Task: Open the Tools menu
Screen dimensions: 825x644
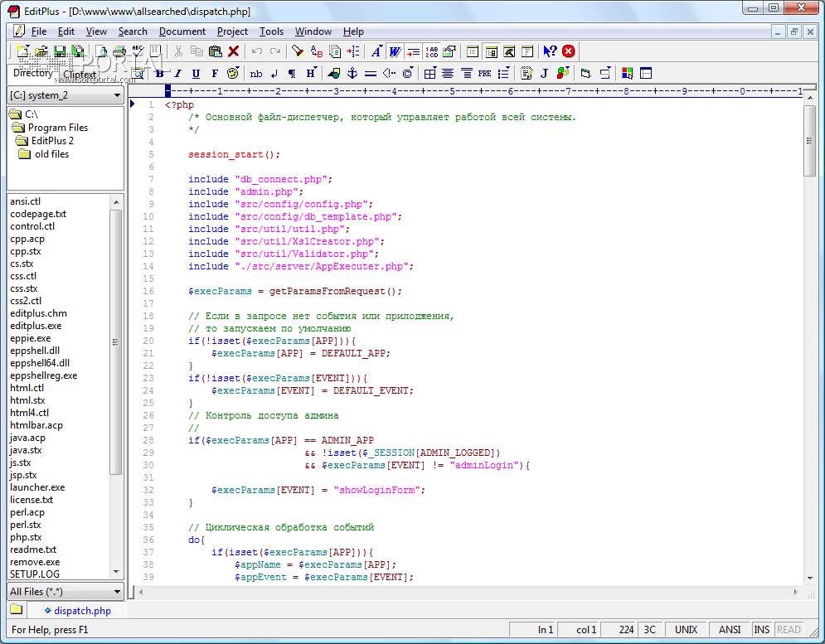Action: pos(271,31)
